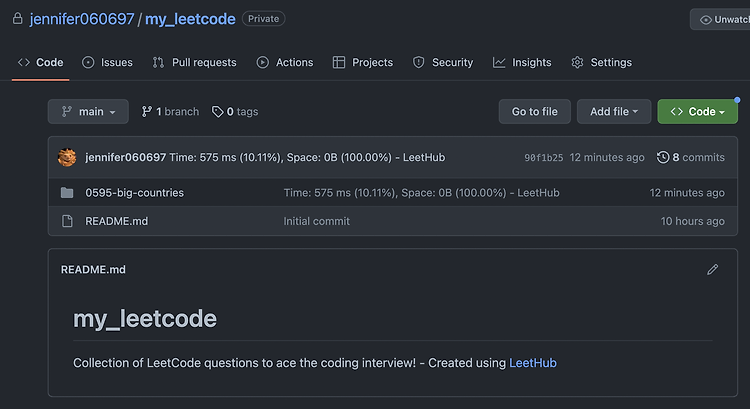Screen dimensions: 750x409
Task: Click the Projects table icon
Action: tap(339, 63)
